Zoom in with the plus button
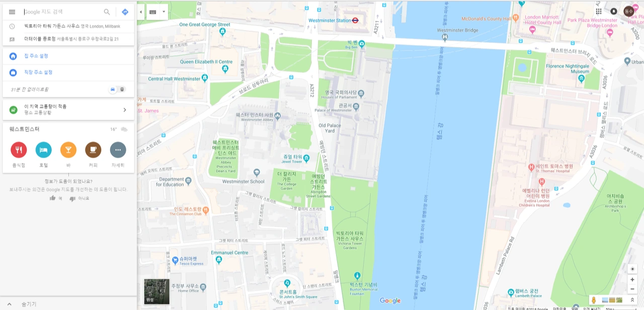 pos(632,280)
